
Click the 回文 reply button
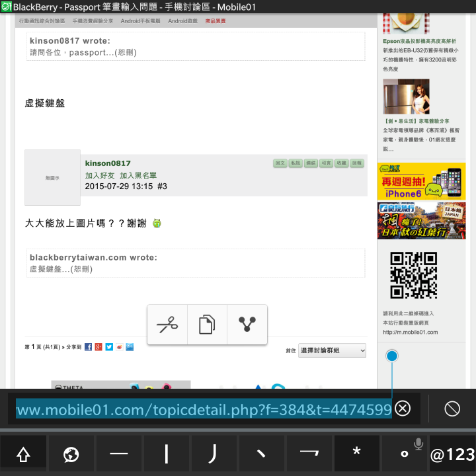tap(280, 163)
